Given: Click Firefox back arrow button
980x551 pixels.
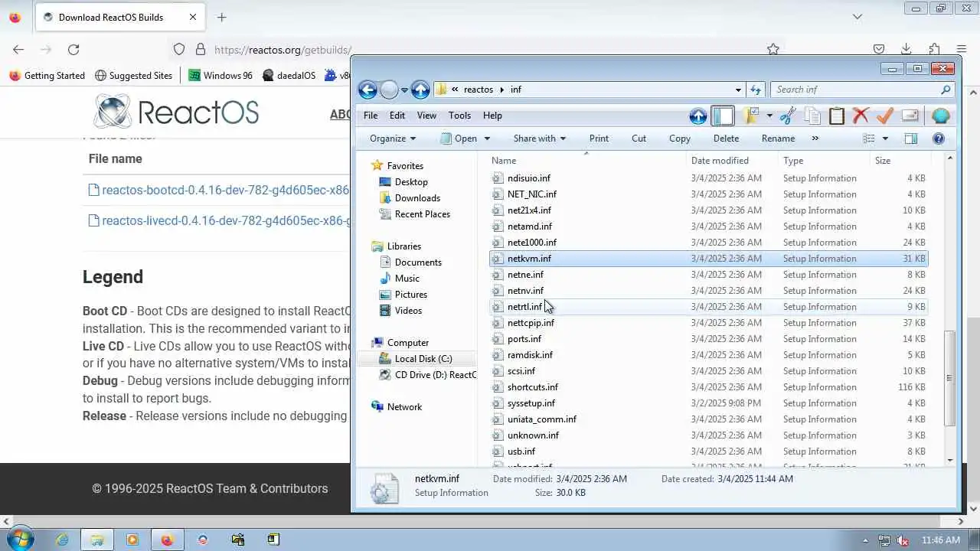Looking at the screenshot, I should coord(18,49).
